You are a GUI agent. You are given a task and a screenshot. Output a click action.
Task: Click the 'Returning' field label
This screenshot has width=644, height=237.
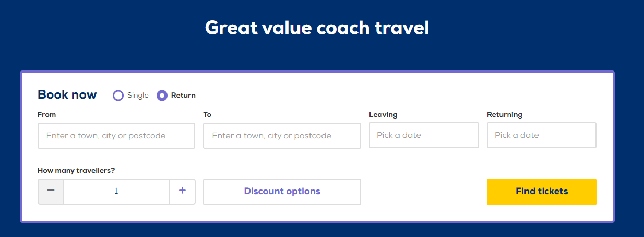pyautogui.click(x=505, y=115)
